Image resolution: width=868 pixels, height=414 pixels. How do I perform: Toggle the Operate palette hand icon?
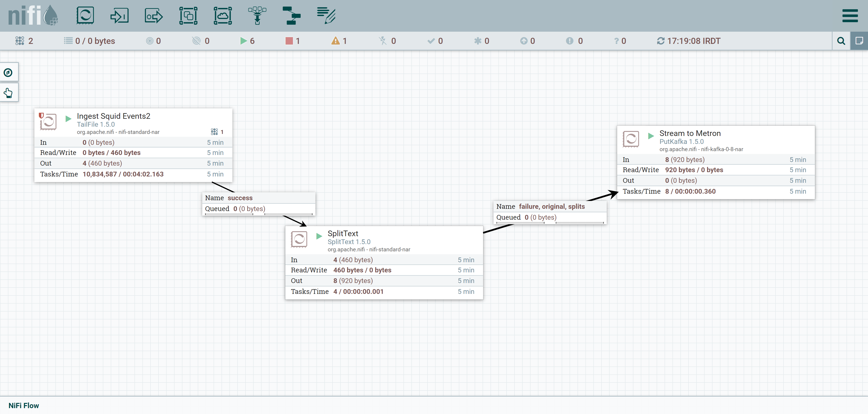click(x=8, y=92)
